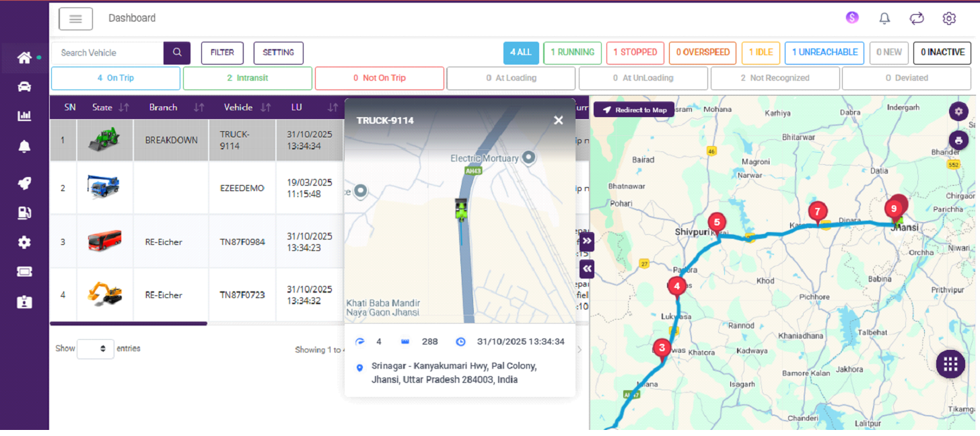Click the map layers gear icon on map

pyautogui.click(x=958, y=111)
